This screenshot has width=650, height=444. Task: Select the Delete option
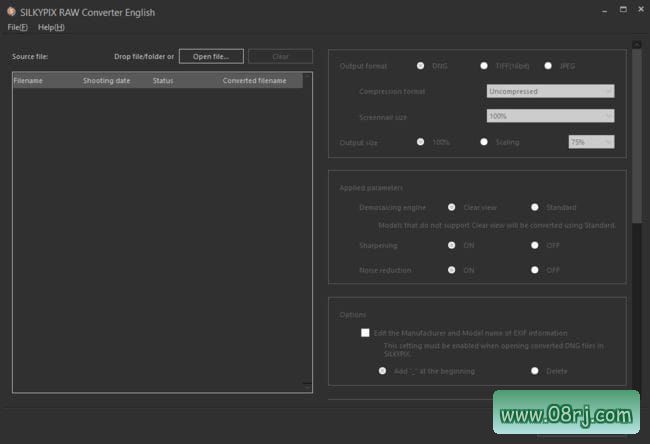[x=535, y=371]
